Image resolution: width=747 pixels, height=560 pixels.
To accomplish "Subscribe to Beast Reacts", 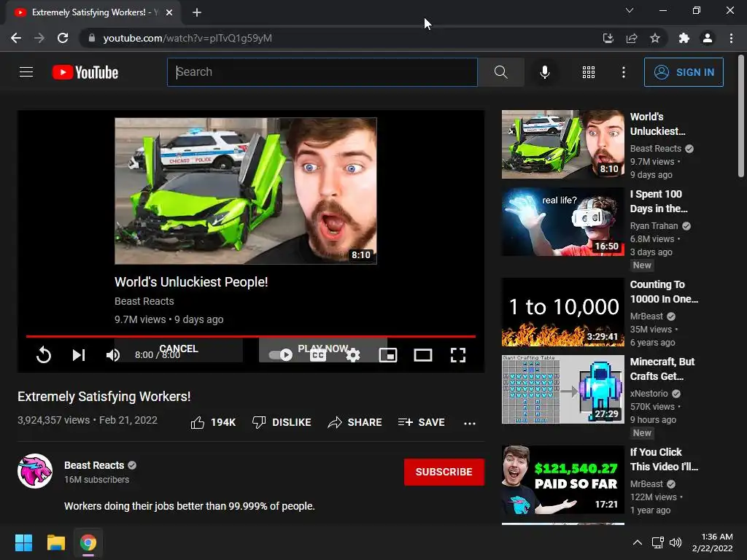I will [x=444, y=472].
